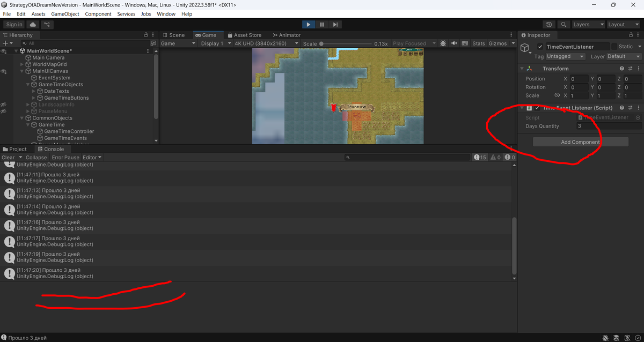Switch to the Scene tab

(174, 35)
